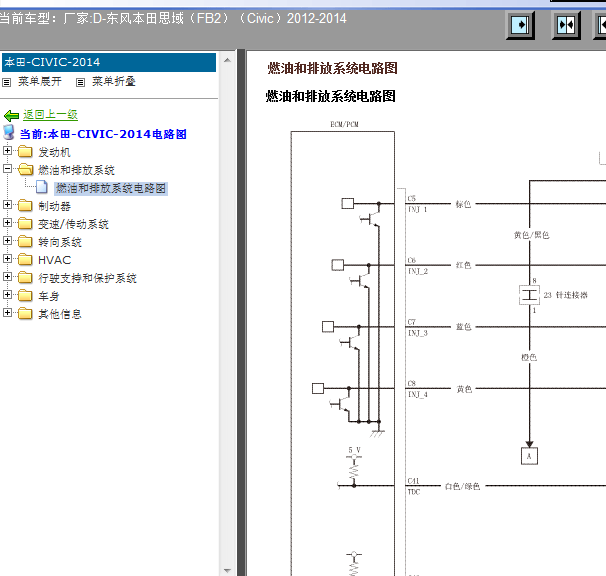Click the inward-arrows split toolbar icon
This screenshot has width=606, height=576.
(x=566, y=26)
